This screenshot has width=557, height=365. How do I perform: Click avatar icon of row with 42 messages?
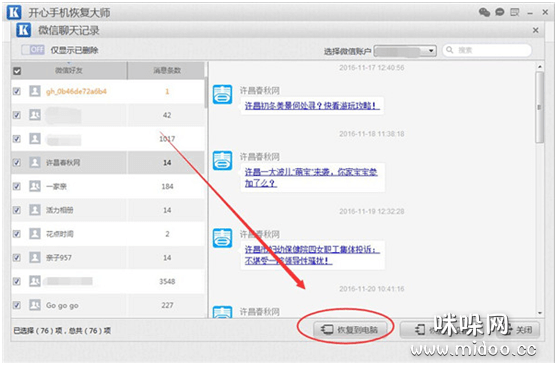[x=35, y=115]
